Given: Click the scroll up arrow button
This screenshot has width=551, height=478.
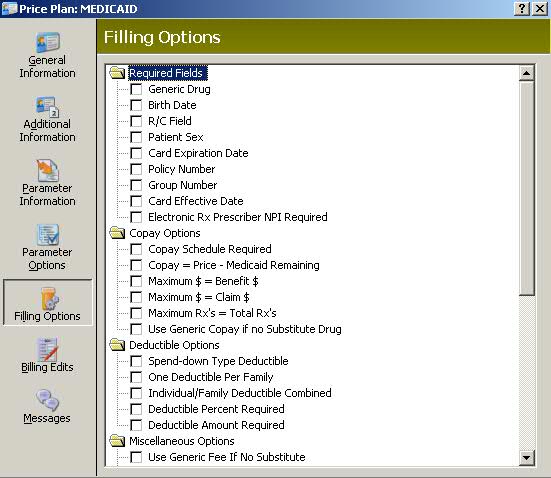Looking at the screenshot, I should coord(526,73).
